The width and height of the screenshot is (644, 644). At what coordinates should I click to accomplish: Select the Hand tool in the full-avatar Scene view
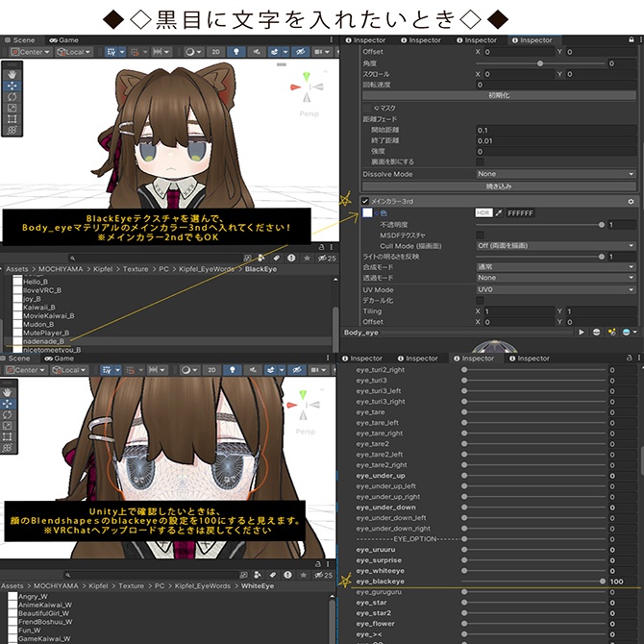point(12,74)
